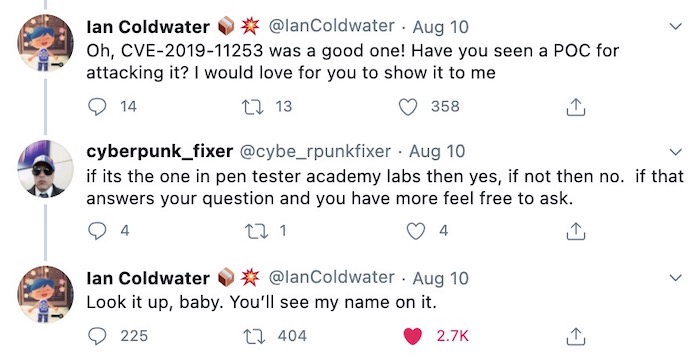Open the @cybe_rpunkfixer handle link
Screen dimensions: 700x363
[316, 152]
